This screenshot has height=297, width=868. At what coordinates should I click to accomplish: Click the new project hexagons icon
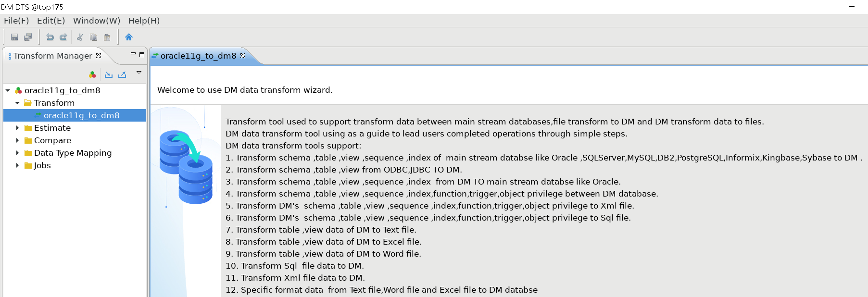[x=92, y=74]
